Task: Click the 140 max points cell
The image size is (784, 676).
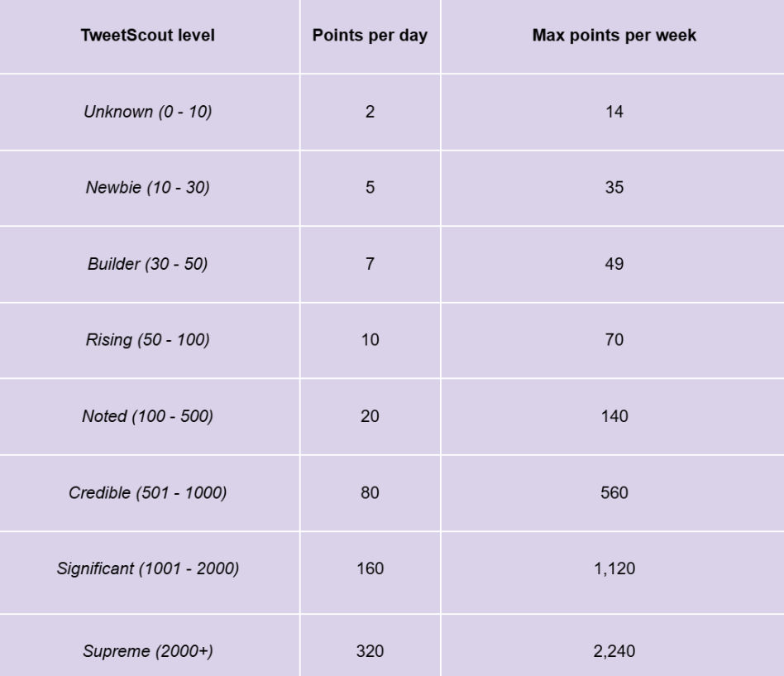Action: click(614, 416)
